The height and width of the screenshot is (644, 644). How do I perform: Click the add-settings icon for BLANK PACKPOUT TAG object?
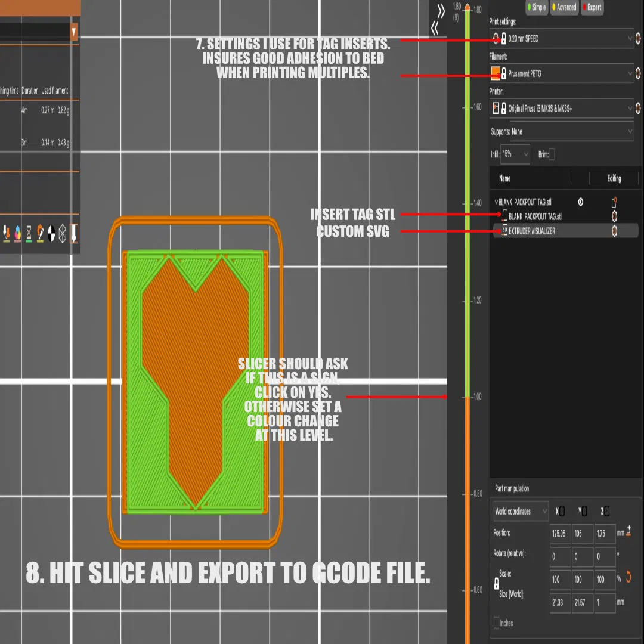coord(614,202)
